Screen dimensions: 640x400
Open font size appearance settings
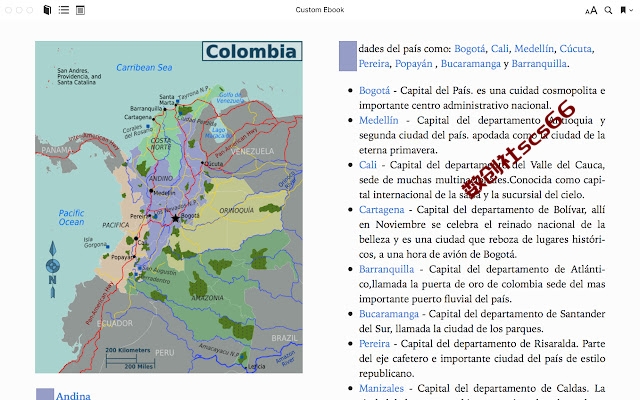(x=591, y=10)
